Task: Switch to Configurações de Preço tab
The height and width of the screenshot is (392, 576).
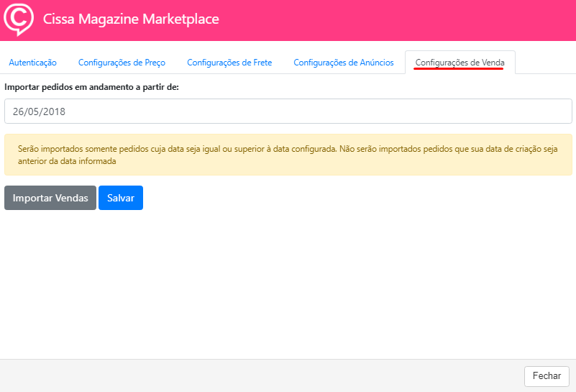Action: pos(122,63)
